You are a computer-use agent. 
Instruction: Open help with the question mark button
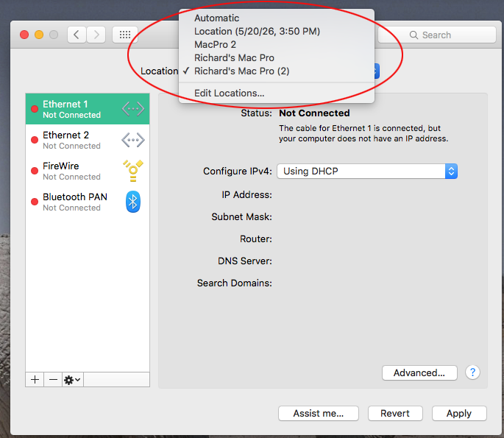pyautogui.click(x=472, y=372)
